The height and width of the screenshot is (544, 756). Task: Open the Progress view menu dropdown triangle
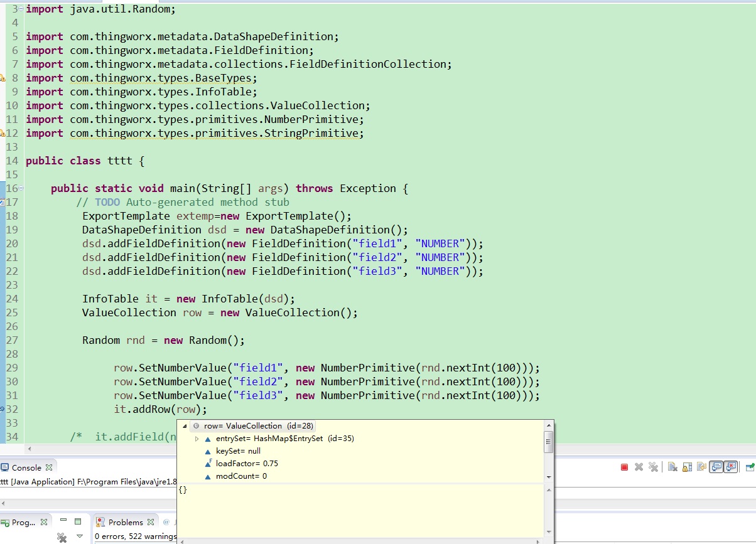[80, 536]
